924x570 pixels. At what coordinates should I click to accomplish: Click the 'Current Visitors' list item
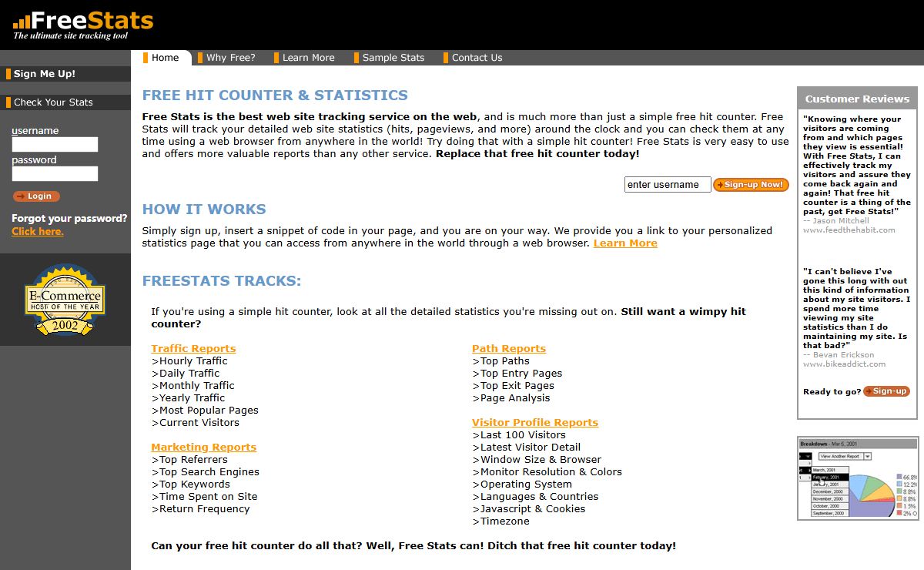tap(196, 423)
